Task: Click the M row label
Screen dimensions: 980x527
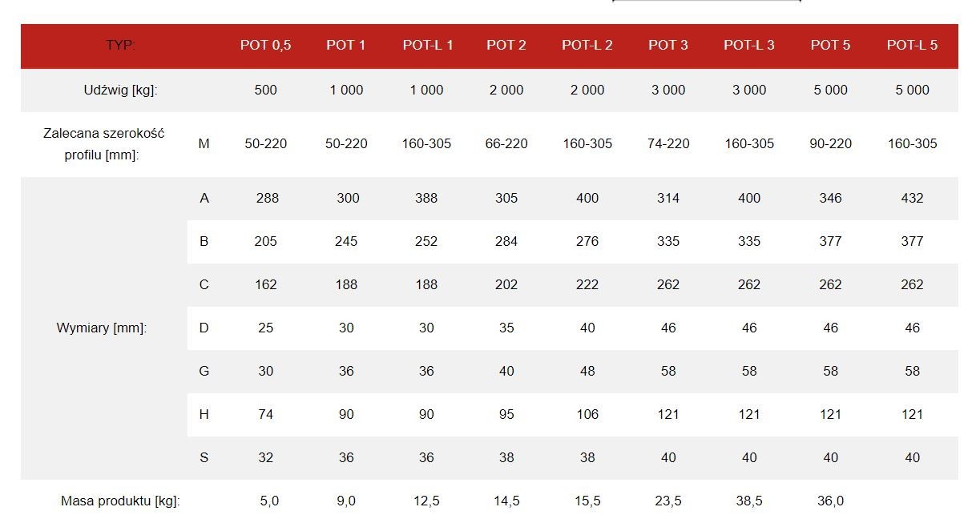Action: (x=204, y=144)
